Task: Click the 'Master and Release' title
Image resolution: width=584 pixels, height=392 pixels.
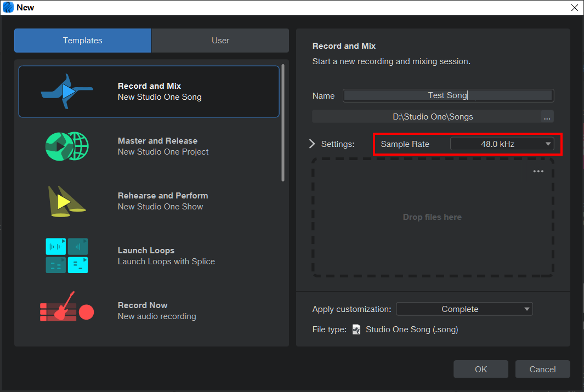Action: point(157,141)
